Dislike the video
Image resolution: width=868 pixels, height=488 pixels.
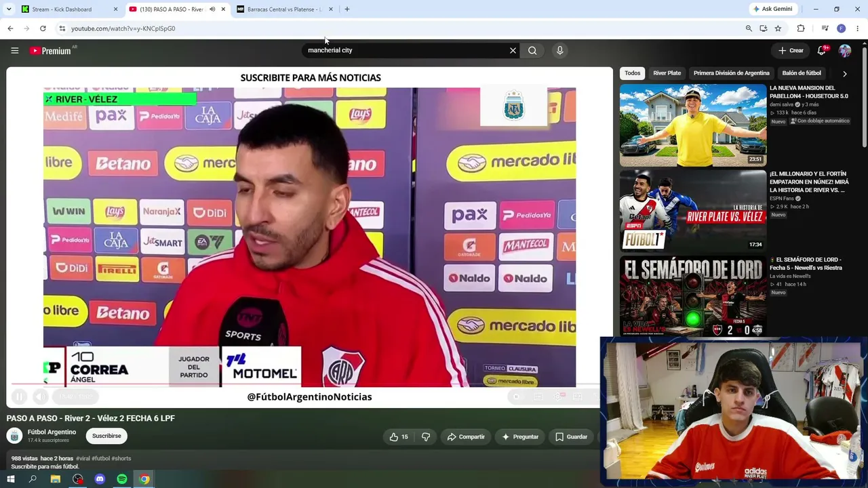[426, 437]
